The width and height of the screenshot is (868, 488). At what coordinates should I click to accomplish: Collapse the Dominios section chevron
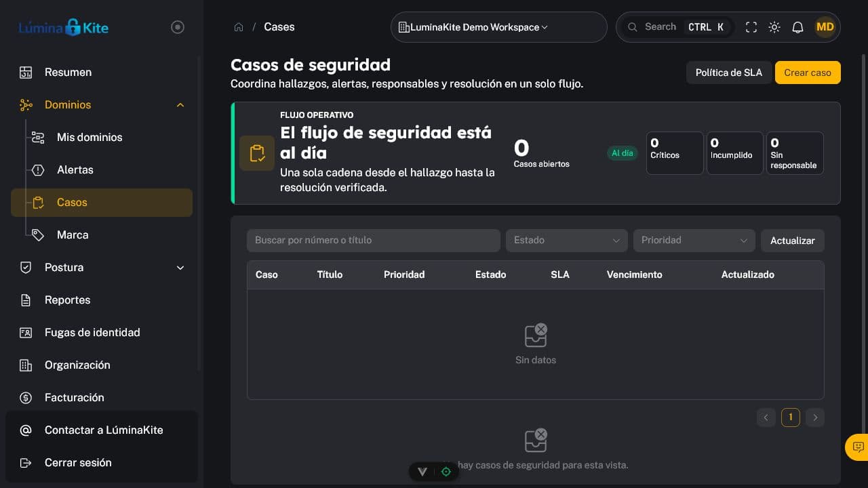pos(180,105)
